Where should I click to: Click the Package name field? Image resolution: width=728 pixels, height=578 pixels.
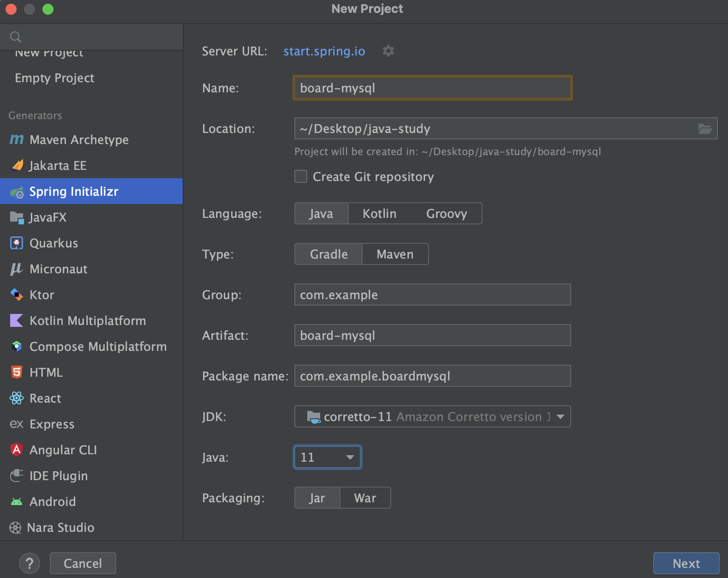coord(433,376)
